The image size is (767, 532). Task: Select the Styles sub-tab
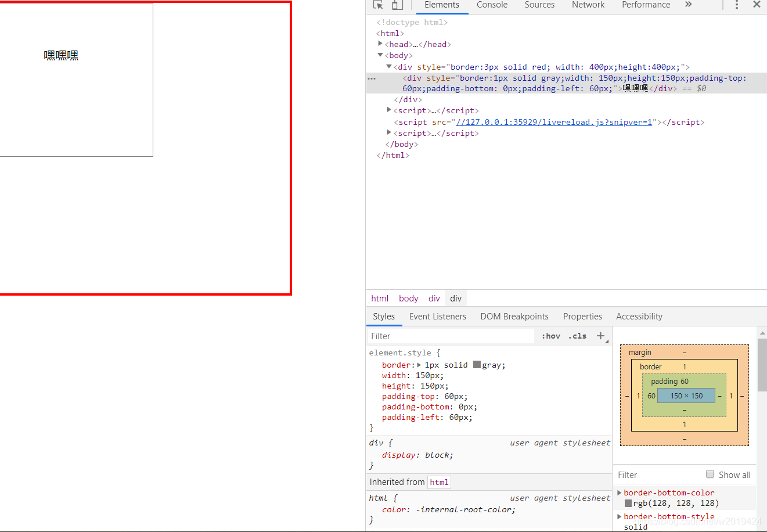tap(384, 317)
